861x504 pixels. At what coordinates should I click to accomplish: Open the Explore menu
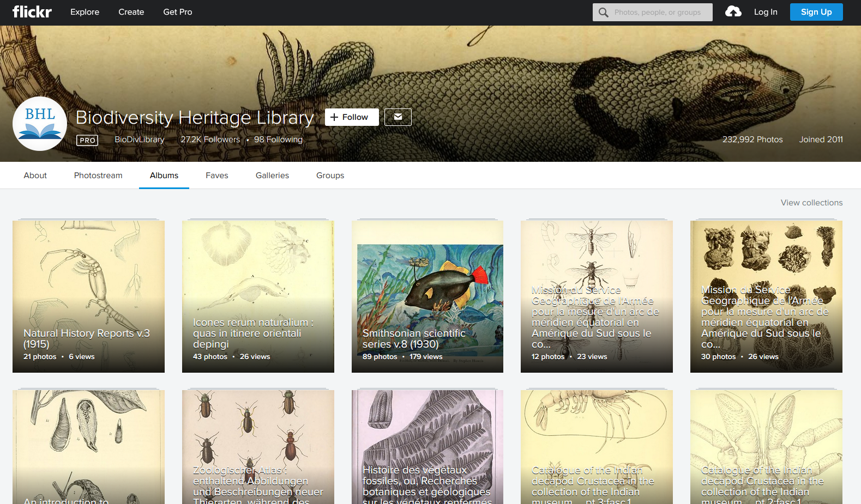point(85,12)
